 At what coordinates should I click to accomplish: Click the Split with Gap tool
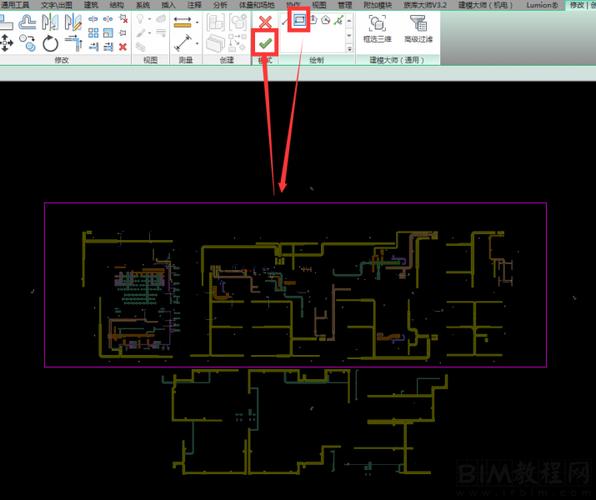(x=108, y=19)
